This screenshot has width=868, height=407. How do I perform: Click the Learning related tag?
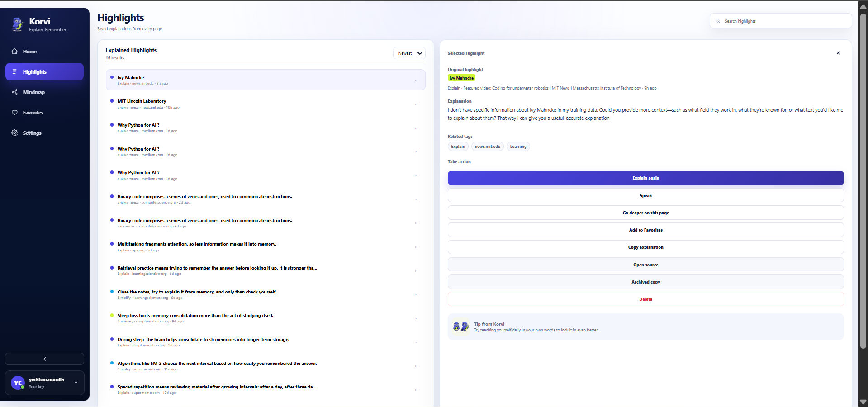tap(518, 147)
